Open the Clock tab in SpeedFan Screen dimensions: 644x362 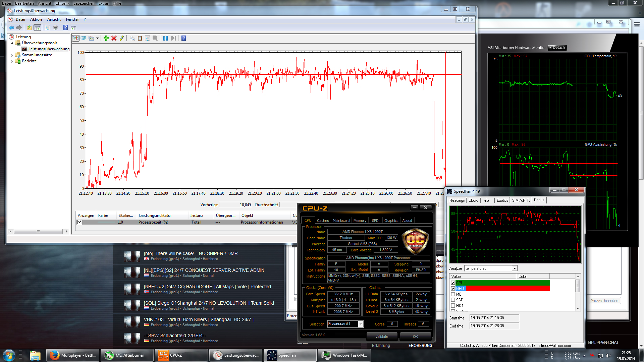(473, 200)
